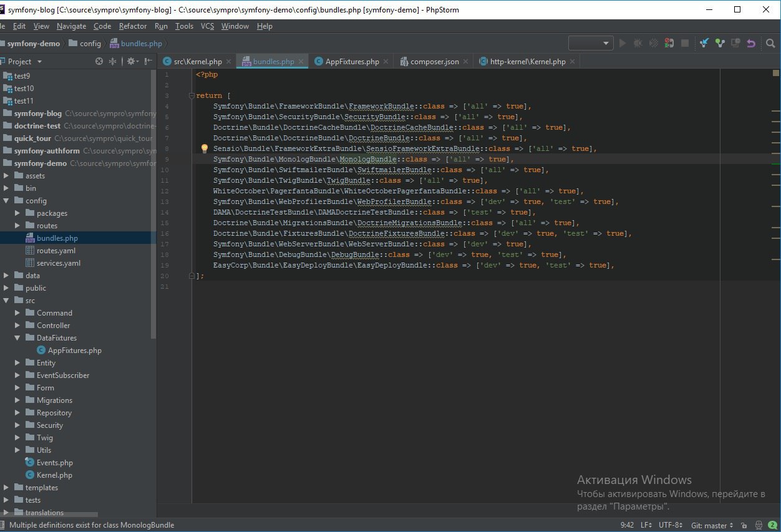Screen dimensions: 781x532
Task: Click the Scroll from Source target icon
Action: click(x=99, y=61)
